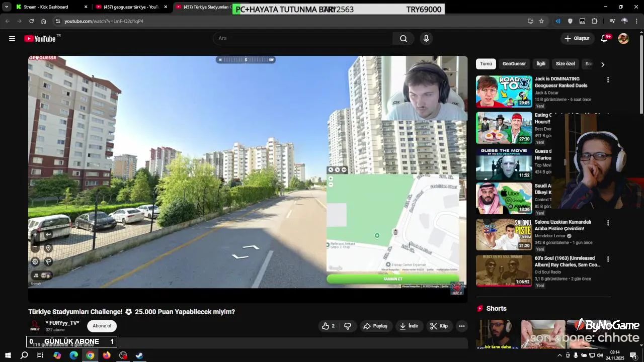Start voice search with the microphone icon
The width and height of the screenshot is (644, 362).
426,39
